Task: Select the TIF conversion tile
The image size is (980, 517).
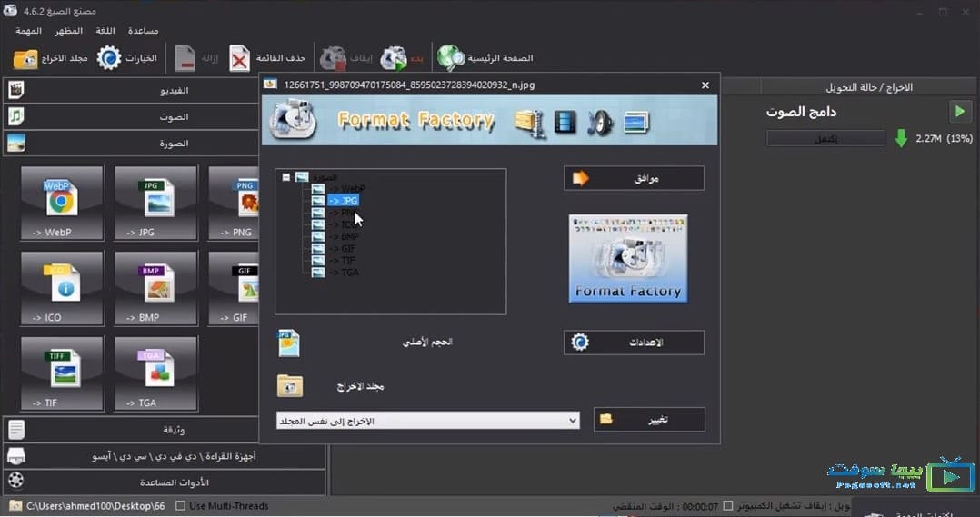Action: 62,373
